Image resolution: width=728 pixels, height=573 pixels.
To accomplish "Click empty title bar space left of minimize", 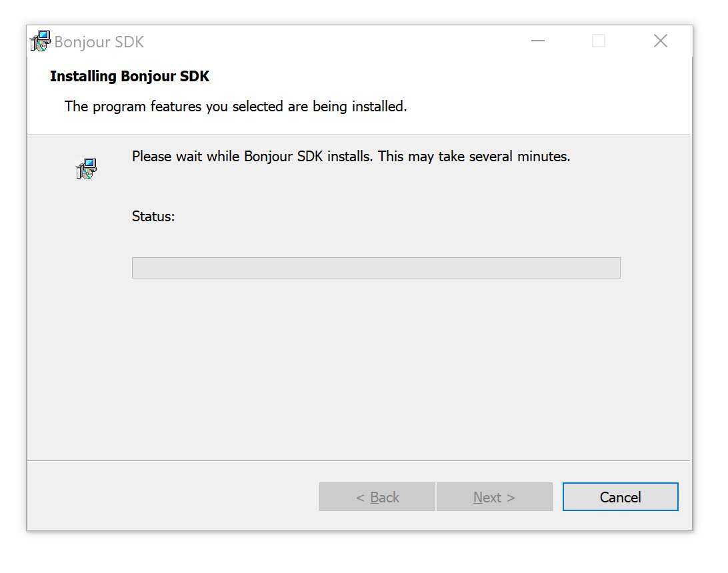I will point(333,41).
